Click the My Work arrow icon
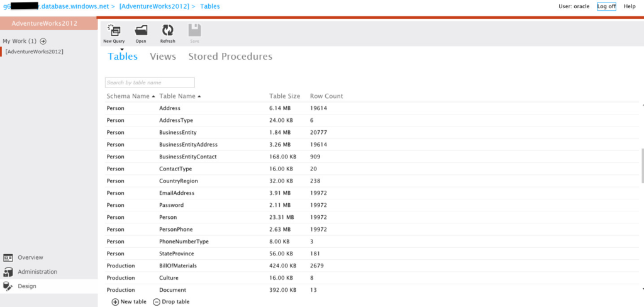Viewport: 644px width, 307px height. point(43,41)
